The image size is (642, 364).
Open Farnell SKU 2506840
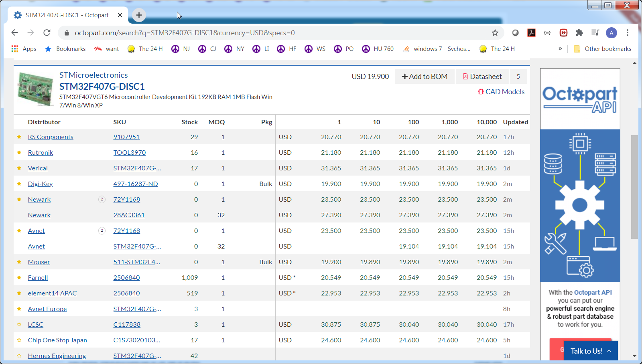pyautogui.click(x=126, y=278)
